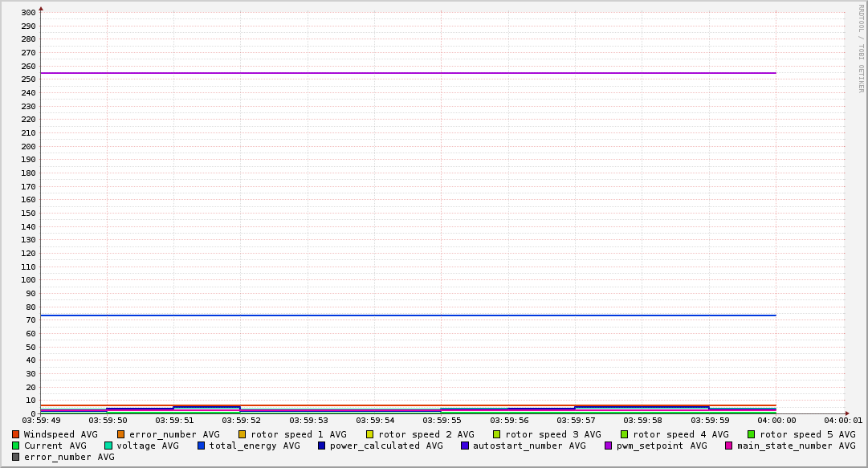Click the 300 value on the vertical axis
The image size is (868, 468).
click(x=27, y=12)
